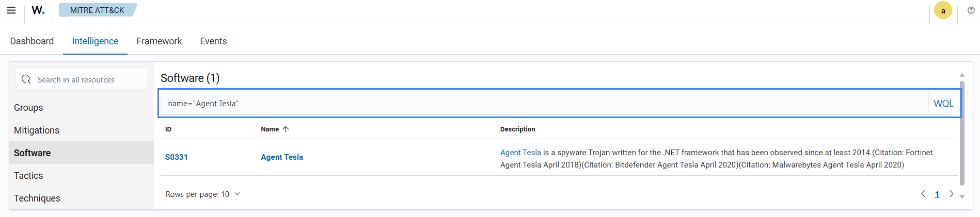Go to next results page
Viewport: 980px width, 217px height.
tap(951, 194)
